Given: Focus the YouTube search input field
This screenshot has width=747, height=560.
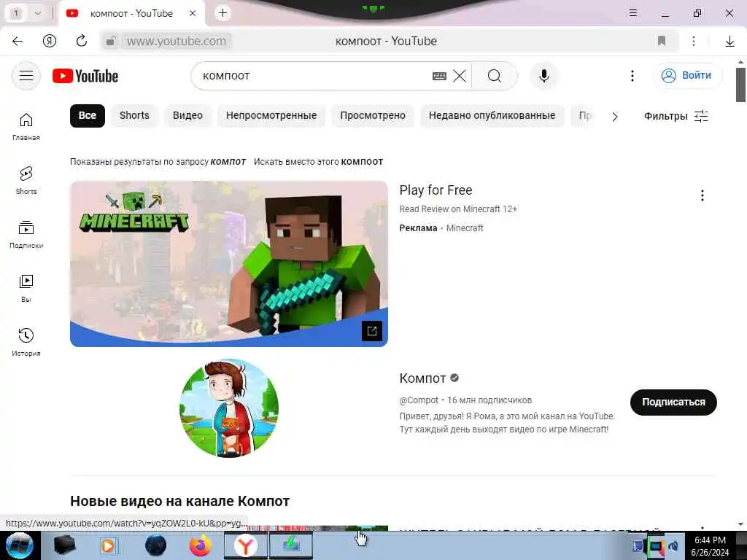Looking at the screenshot, I should pyautogui.click(x=314, y=76).
